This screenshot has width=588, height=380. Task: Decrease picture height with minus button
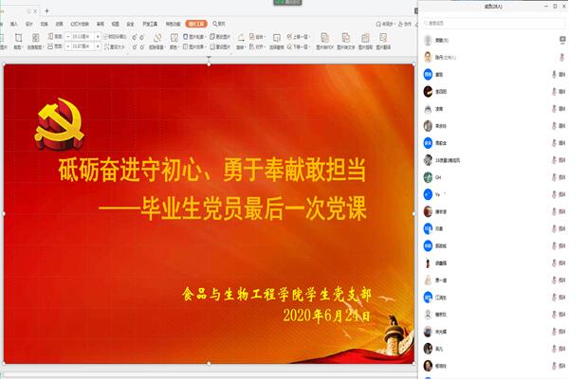coord(68,37)
